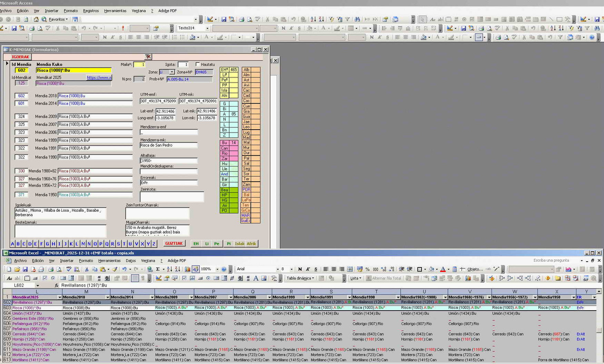Click Excel's Open folder icon
The width and height of the screenshot is (604, 364).
(x=17, y=269)
